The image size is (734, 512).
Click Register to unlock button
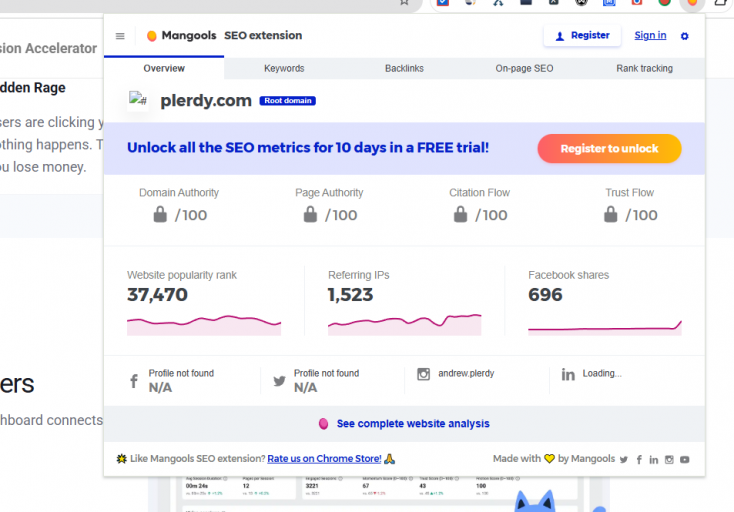coord(609,149)
